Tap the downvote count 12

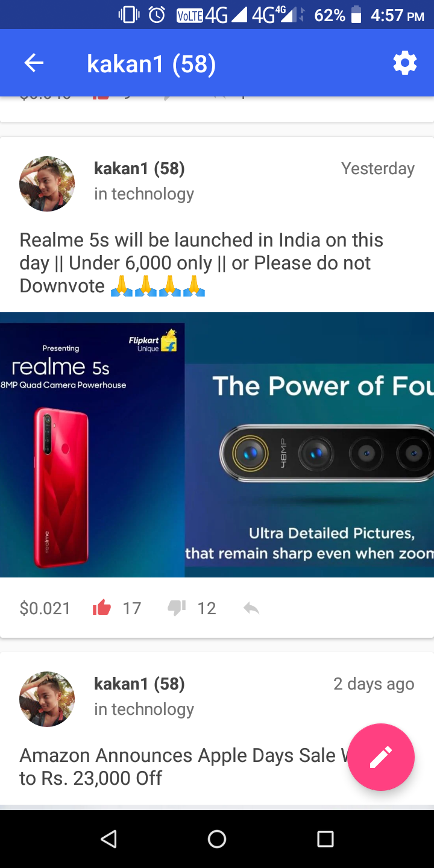tap(207, 608)
